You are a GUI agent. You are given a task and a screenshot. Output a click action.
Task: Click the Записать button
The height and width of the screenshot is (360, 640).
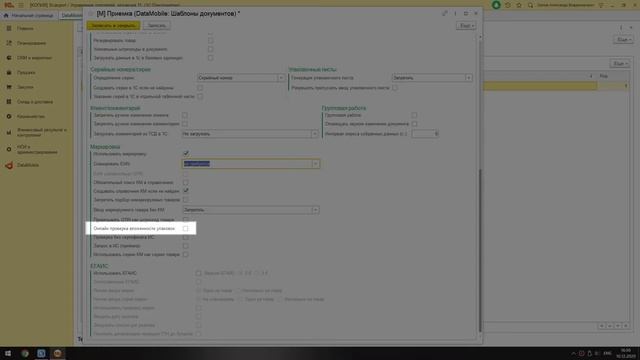tap(157, 25)
